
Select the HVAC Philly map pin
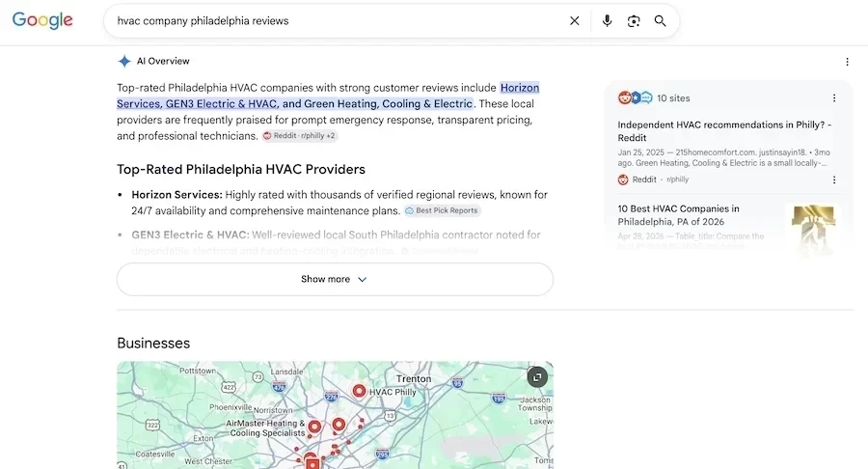[x=360, y=391]
